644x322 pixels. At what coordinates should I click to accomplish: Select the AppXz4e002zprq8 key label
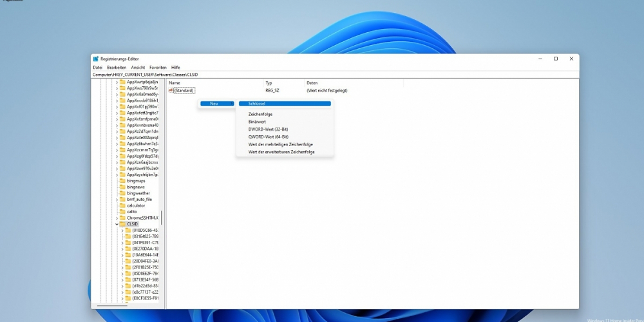(142, 138)
